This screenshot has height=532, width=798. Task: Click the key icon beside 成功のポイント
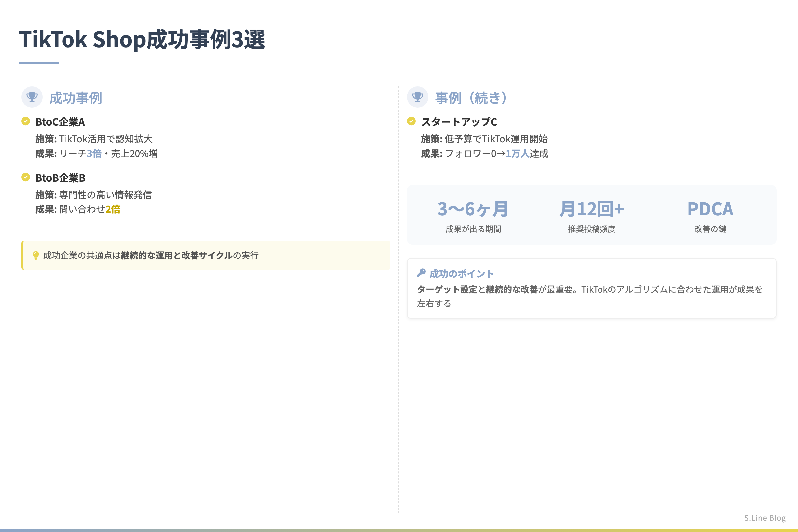pos(421,273)
